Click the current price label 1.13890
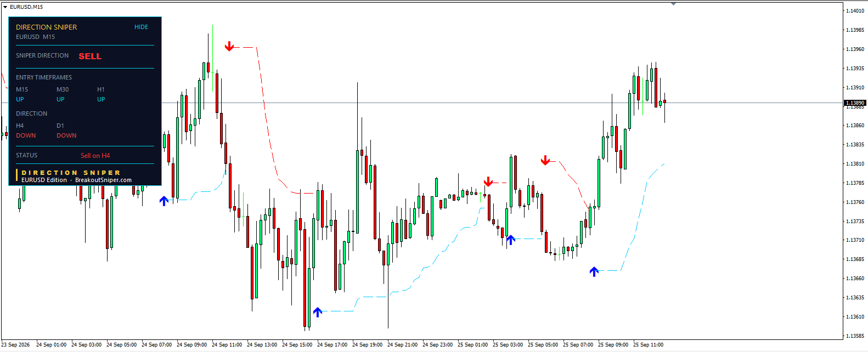 [x=855, y=103]
